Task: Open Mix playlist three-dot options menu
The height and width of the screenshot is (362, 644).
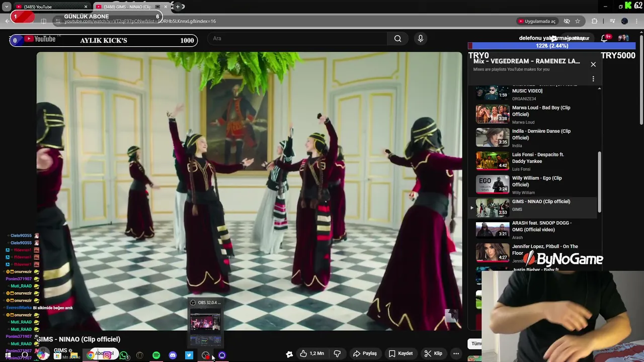Action: click(x=593, y=79)
